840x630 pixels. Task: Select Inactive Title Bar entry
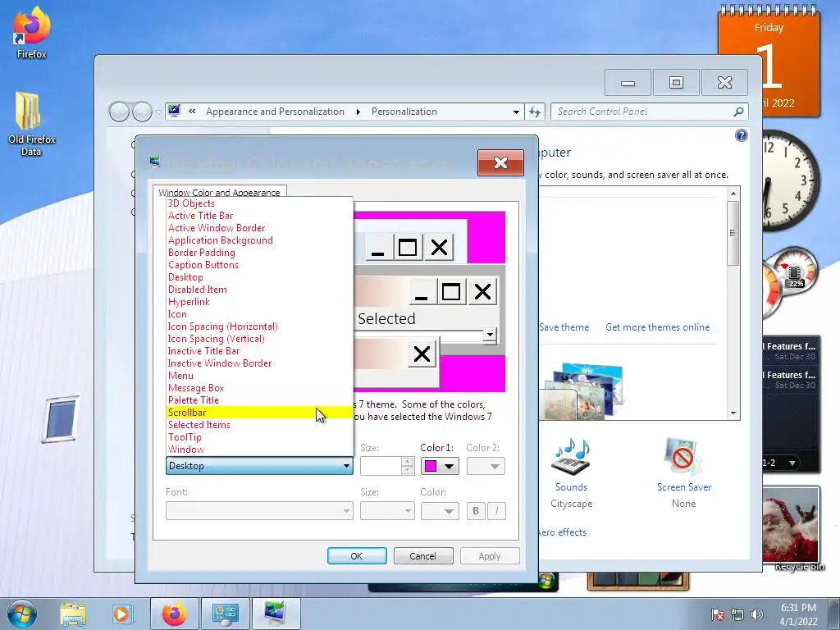[x=260, y=351]
